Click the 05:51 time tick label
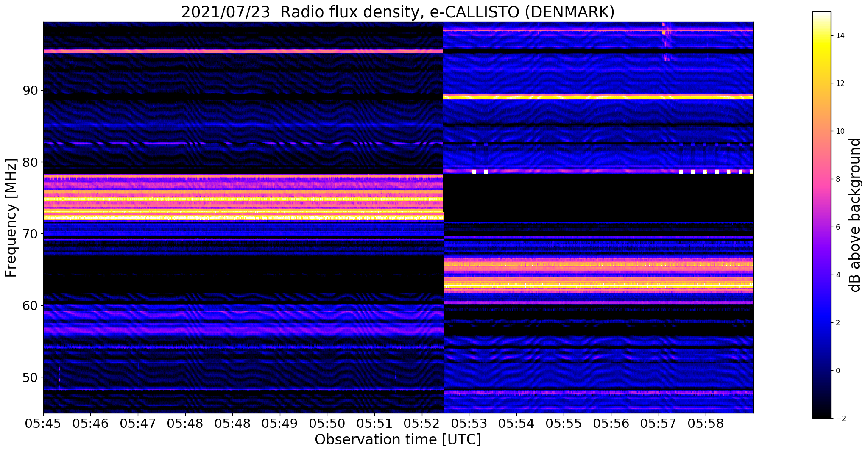This screenshot has width=868, height=452. 374,423
